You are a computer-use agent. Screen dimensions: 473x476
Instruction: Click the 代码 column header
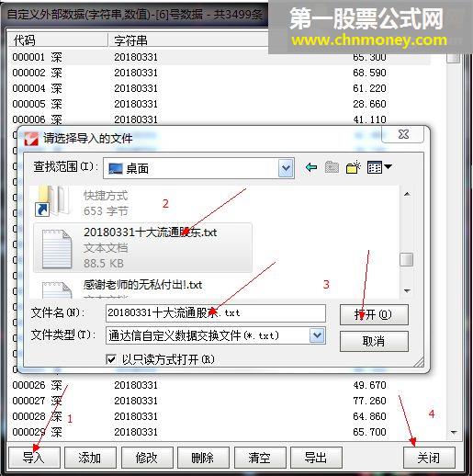pos(58,40)
